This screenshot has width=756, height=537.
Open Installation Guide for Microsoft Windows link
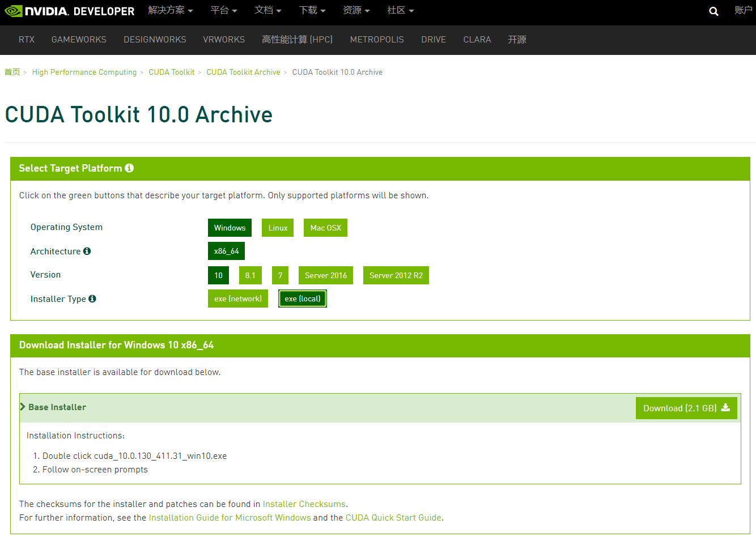coord(230,518)
